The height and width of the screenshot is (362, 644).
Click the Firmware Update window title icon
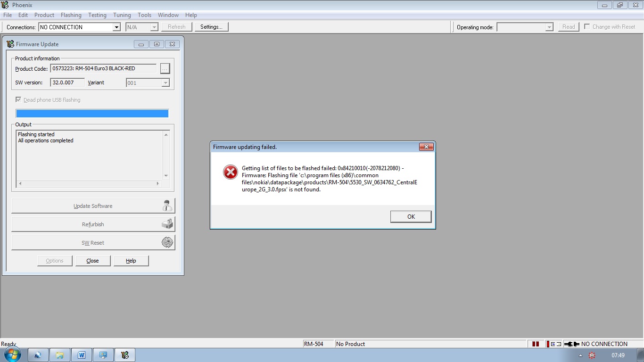pyautogui.click(x=10, y=44)
